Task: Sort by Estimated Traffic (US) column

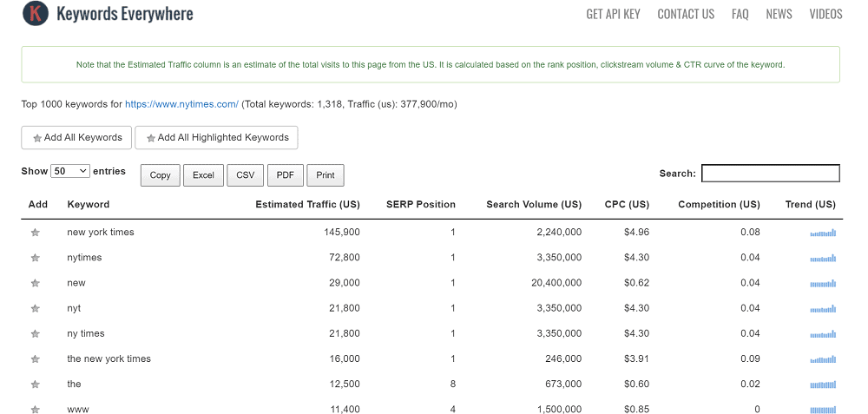Action: coord(307,204)
